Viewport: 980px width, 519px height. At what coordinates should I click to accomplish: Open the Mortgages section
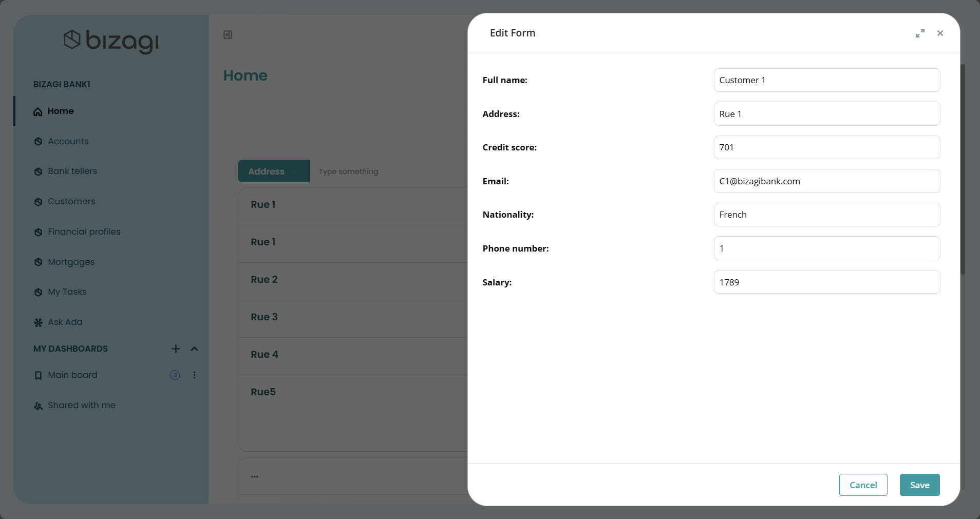click(71, 262)
